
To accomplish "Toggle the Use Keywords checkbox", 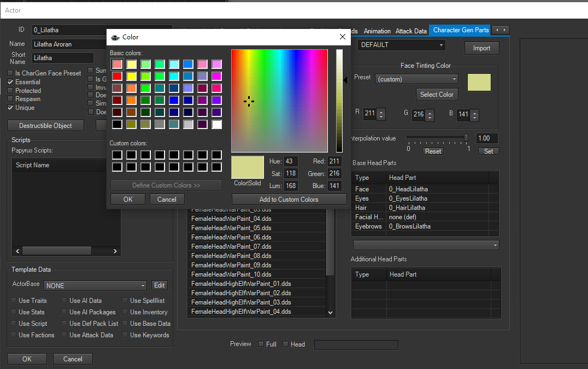I will point(125,335).
